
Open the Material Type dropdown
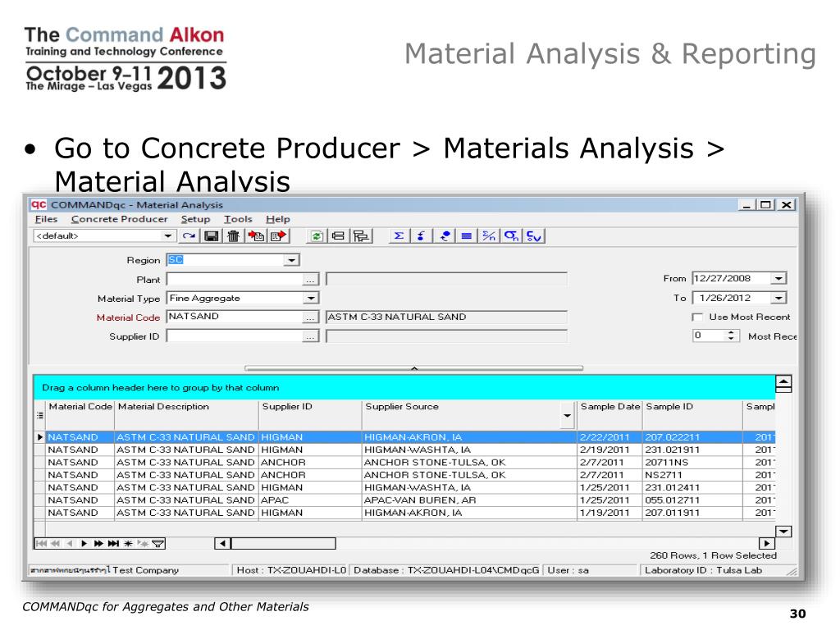pos(311,299)
